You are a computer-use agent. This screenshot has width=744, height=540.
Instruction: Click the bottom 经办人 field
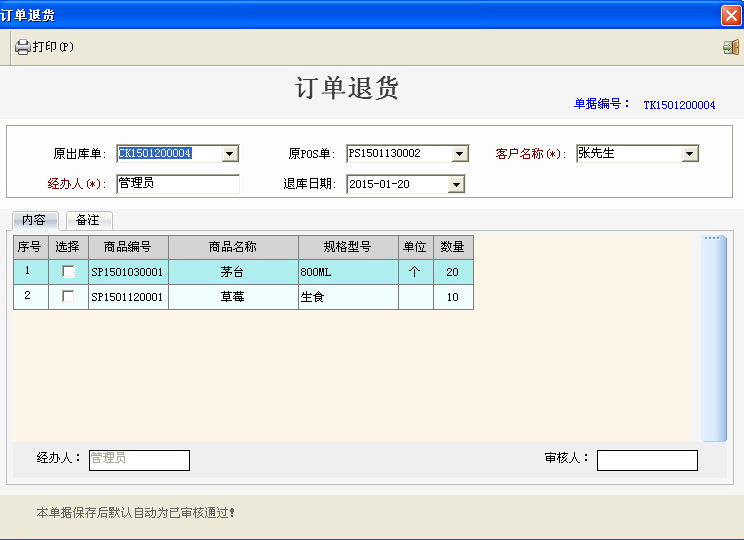tap(140, 460)
